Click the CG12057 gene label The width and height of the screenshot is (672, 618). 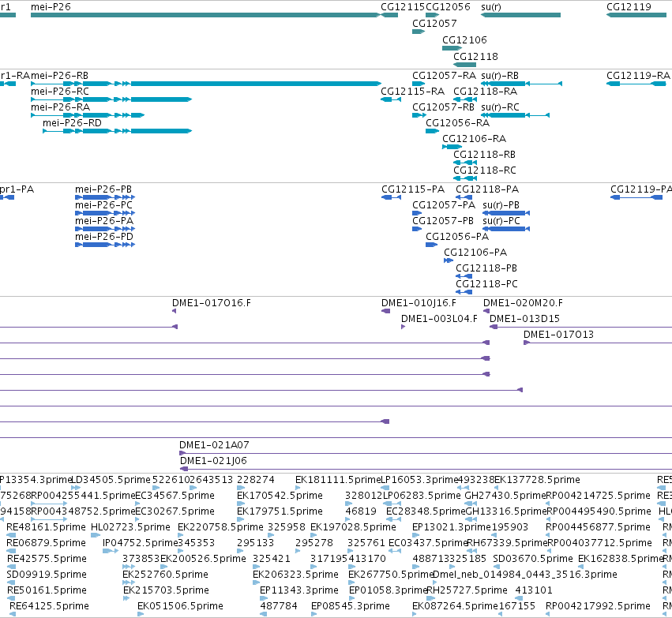tap(434, 23)
